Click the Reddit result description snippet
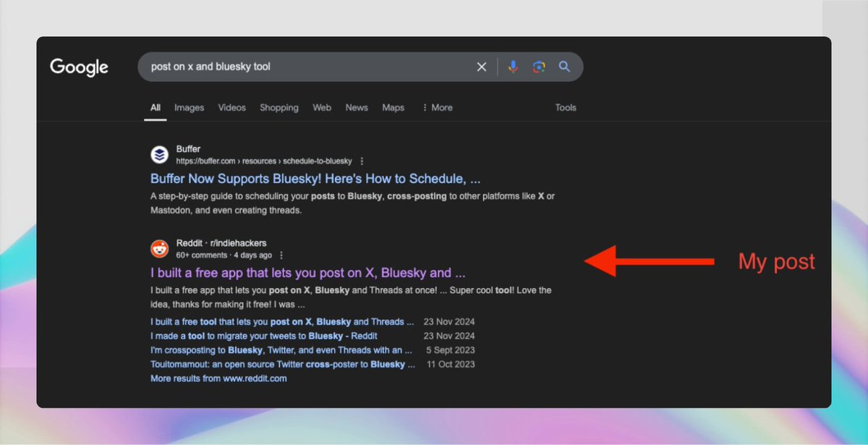Viewport: 868px width, 445px height. pos(351,297)
